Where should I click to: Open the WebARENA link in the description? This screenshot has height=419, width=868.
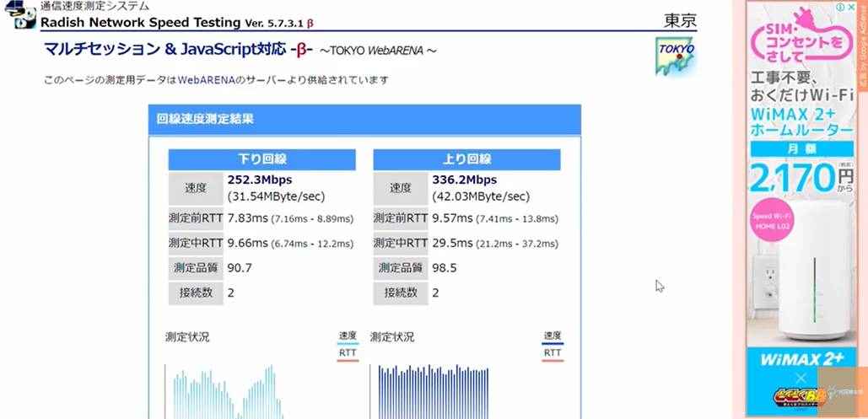tap(207, 80)
